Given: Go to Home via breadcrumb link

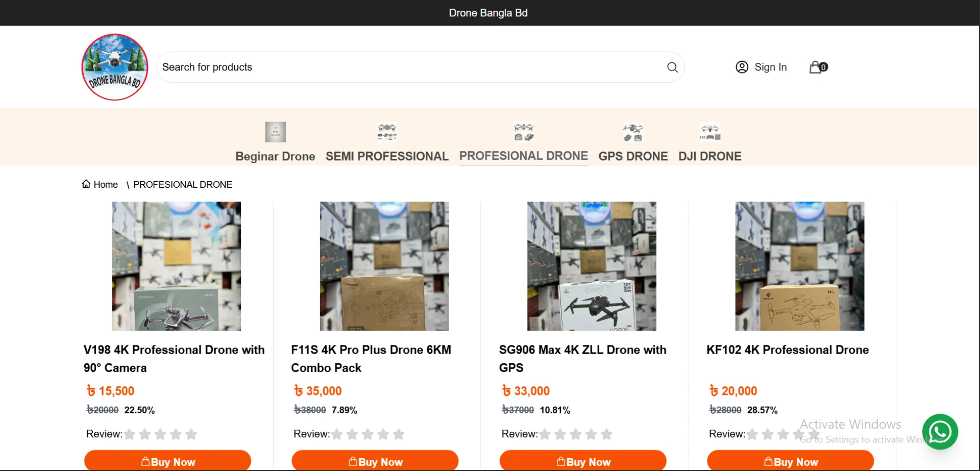Looking at the screenshot, I should (106, 184).
